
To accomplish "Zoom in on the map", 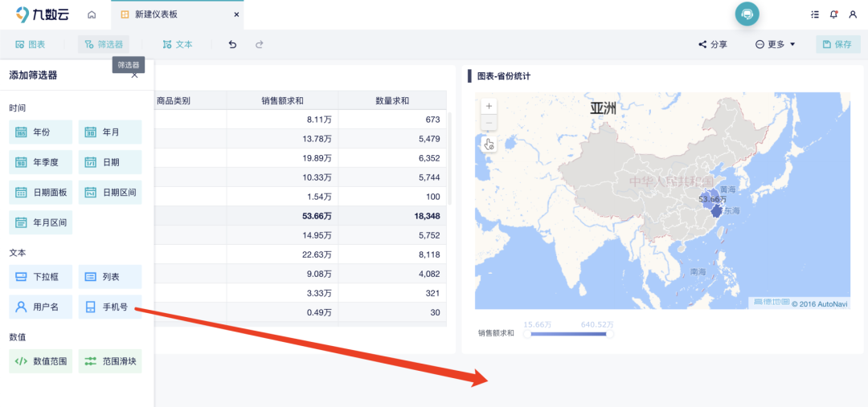I will 489,106.
